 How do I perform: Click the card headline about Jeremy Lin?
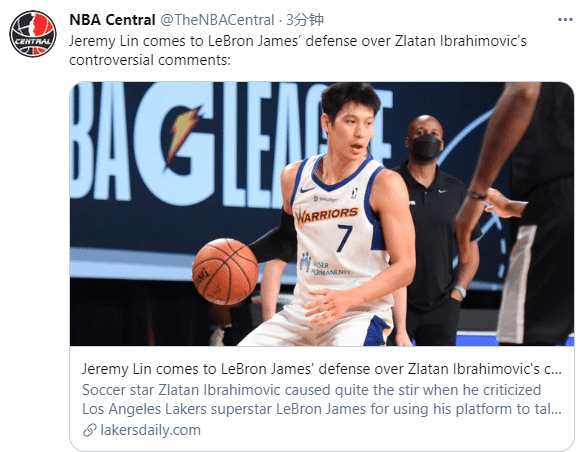coord(322,369)
